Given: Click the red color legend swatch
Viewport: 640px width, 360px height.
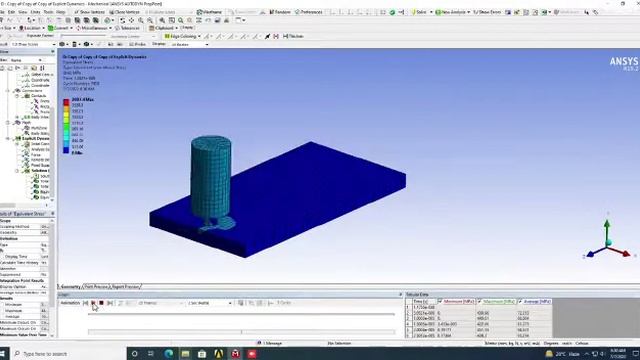Looking at the screenshot, I should (x=66, y=102).
